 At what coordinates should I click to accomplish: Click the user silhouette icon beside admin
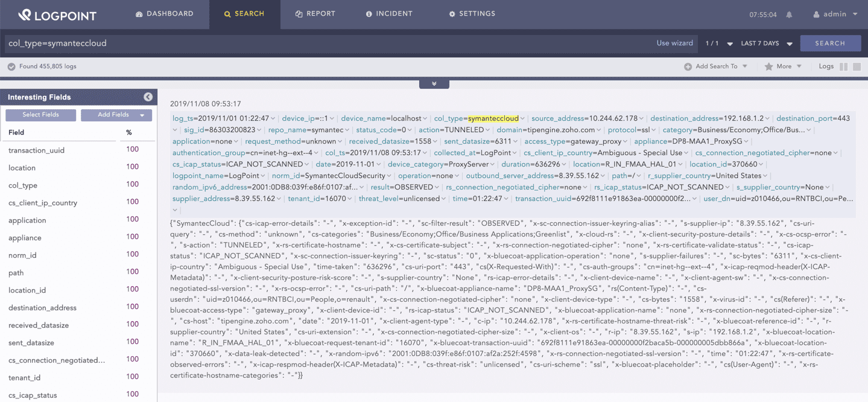[x=817, y=13]
